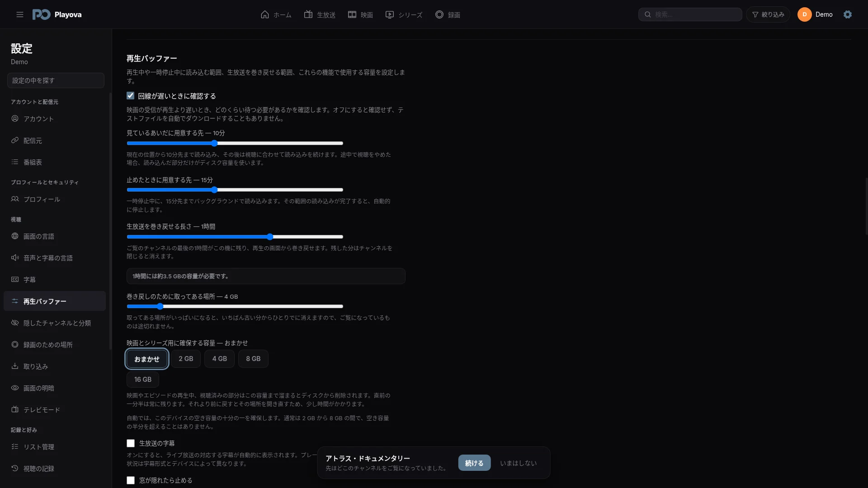Click the 画面の明暗 eye icon
This screenshot has height=488, width=868.
[x=15, y=388]
